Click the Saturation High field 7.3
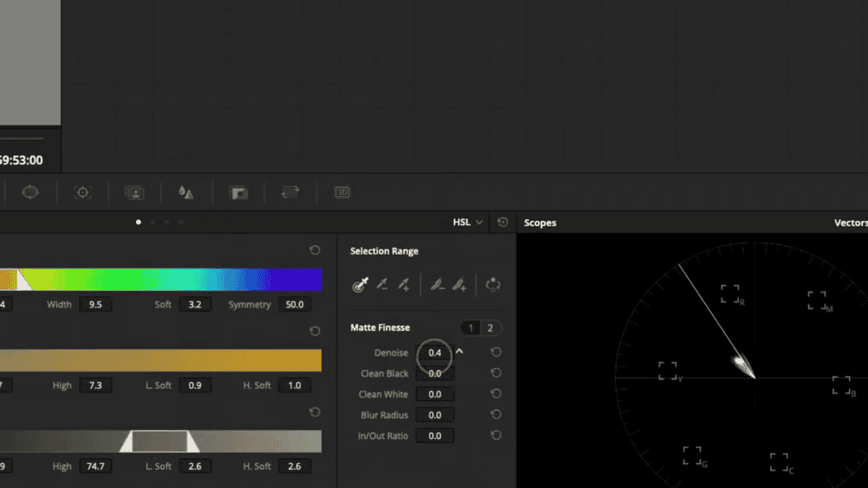This screenshot has height=488, width=868. click(x=96, y=385)
